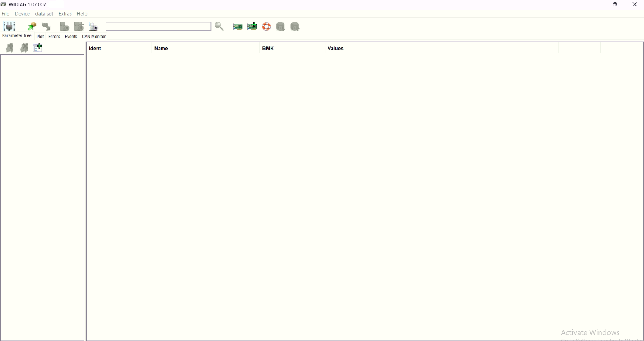
Task: Close the WIDIAG window
Action: coord(635,4)
